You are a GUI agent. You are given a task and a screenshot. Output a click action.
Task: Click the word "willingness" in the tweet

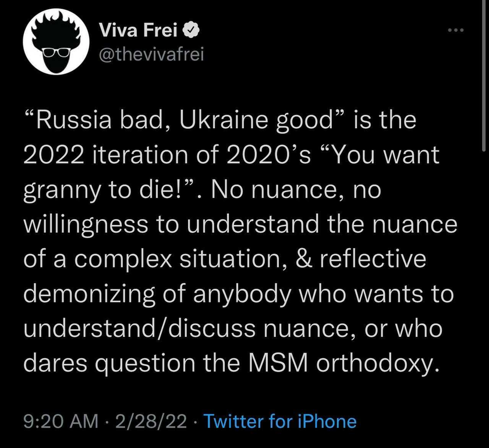coord(86,225)
